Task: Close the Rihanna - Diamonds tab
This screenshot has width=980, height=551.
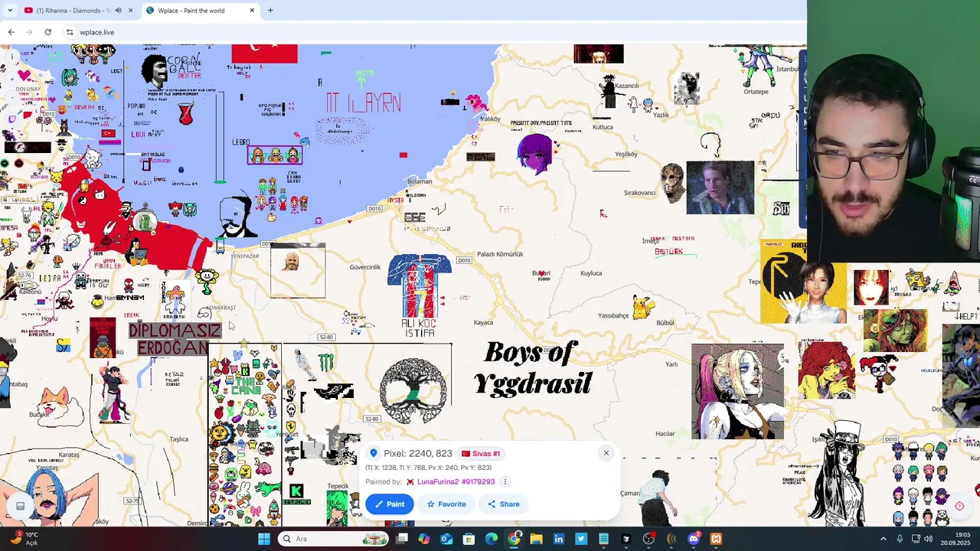Action: point(130,11)
